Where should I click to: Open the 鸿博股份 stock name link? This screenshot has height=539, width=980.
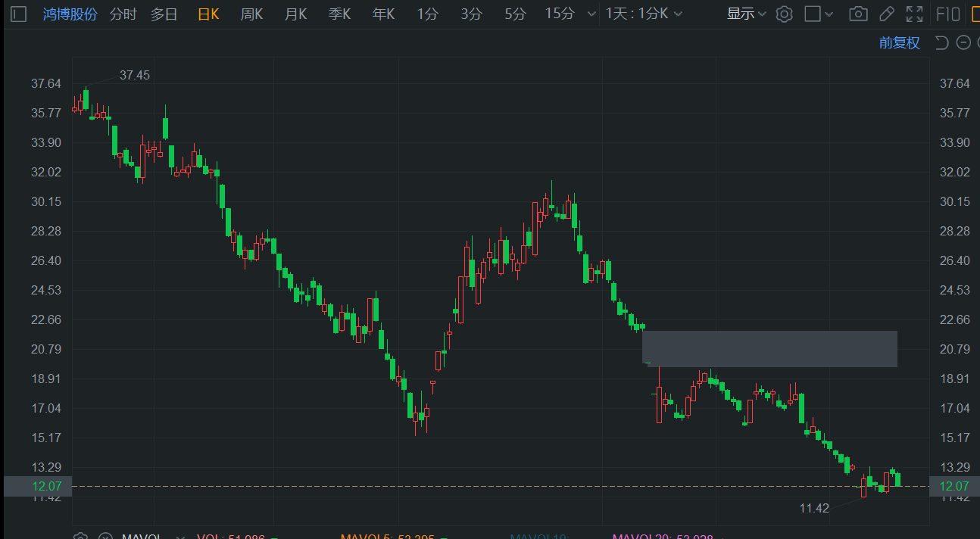70,14
